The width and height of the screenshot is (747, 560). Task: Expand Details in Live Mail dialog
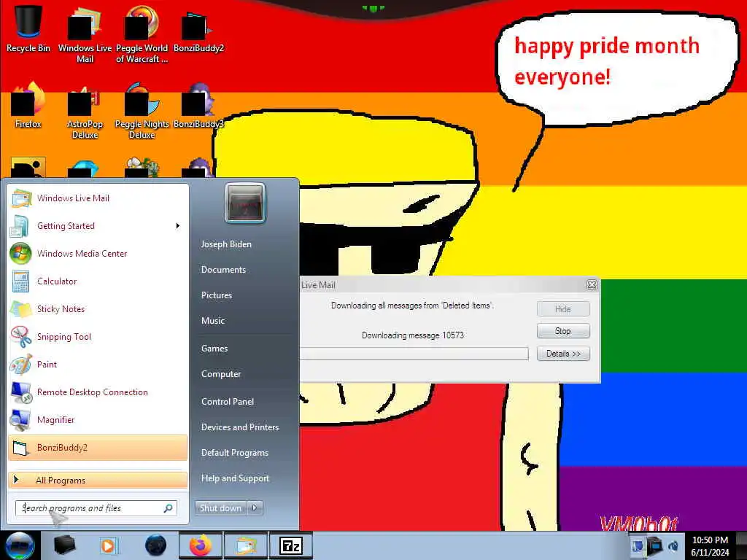563,354
